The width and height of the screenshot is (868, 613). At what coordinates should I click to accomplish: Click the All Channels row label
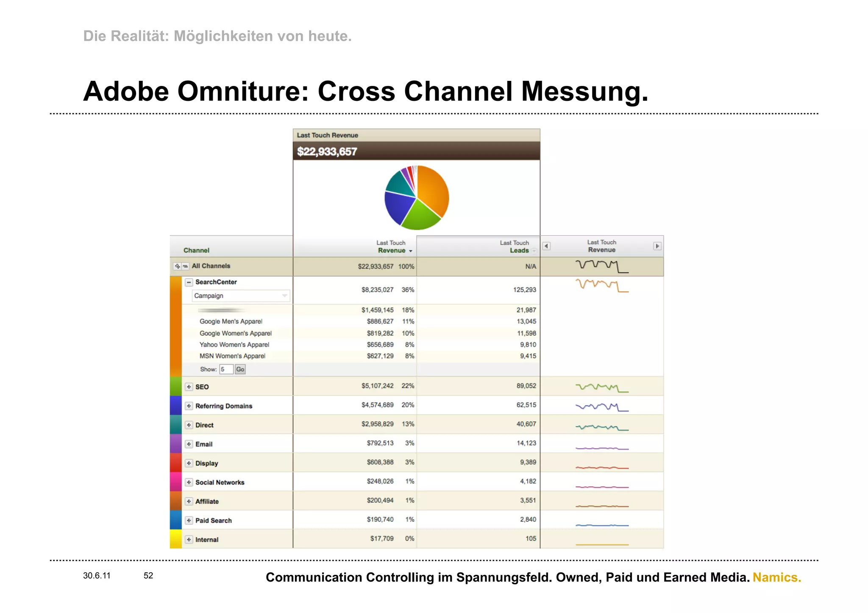tap(211, 266)
